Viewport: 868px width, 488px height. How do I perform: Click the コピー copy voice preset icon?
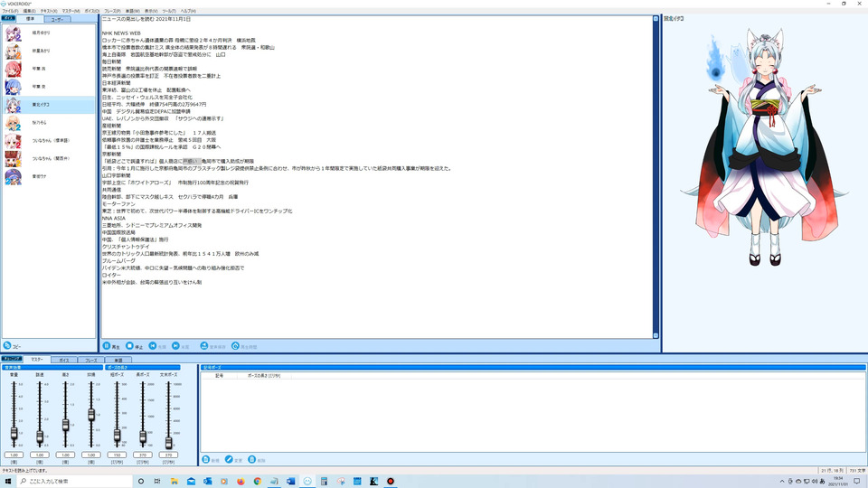7,346
